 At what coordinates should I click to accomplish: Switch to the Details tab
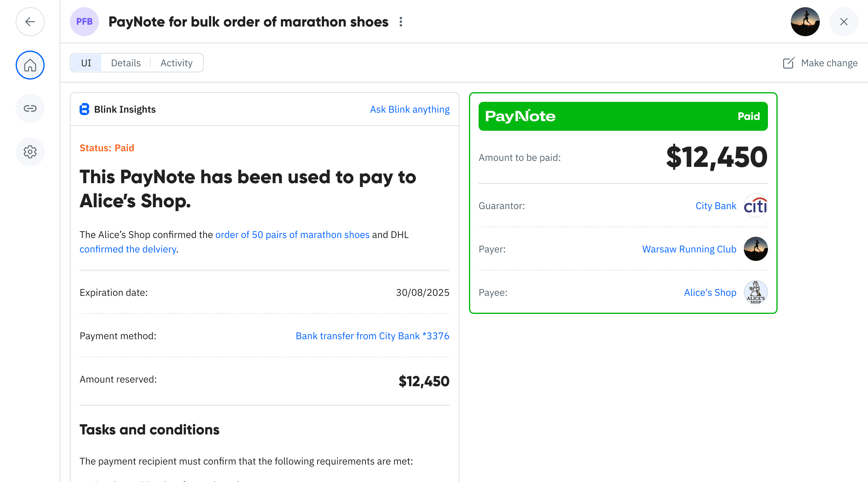(126, 63)
